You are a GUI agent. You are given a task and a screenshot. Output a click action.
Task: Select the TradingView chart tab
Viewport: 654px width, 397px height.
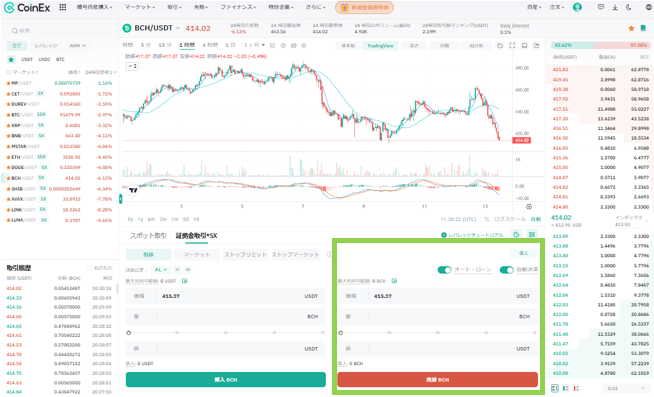380,45
